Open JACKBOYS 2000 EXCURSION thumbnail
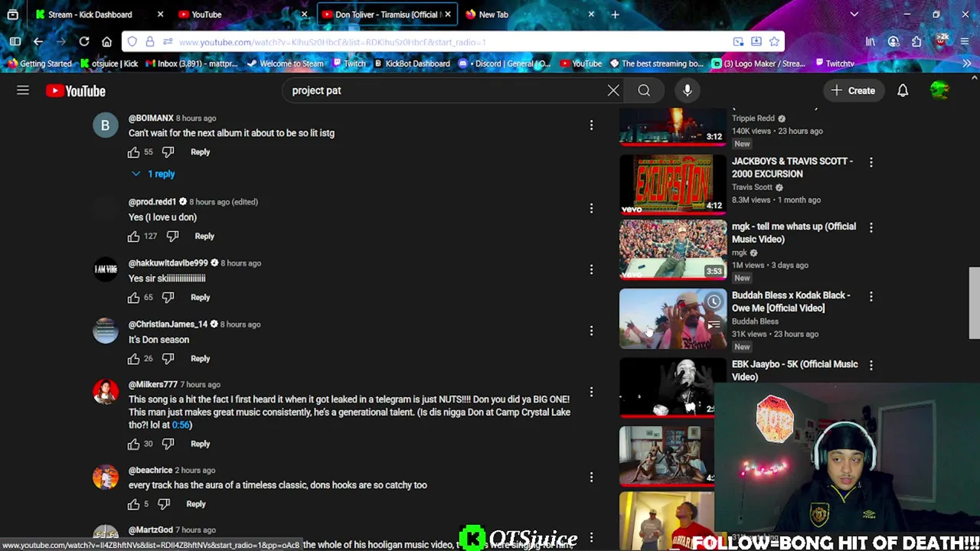 click(673, 184)
